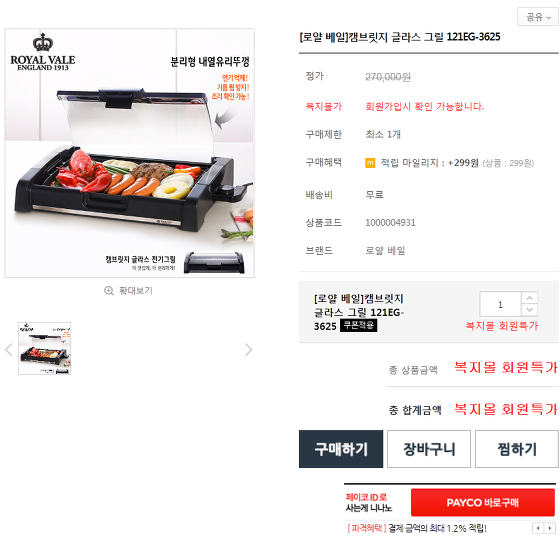
Task: Click the orange mileage 'm' icon
Action: [x=370, y=163]
